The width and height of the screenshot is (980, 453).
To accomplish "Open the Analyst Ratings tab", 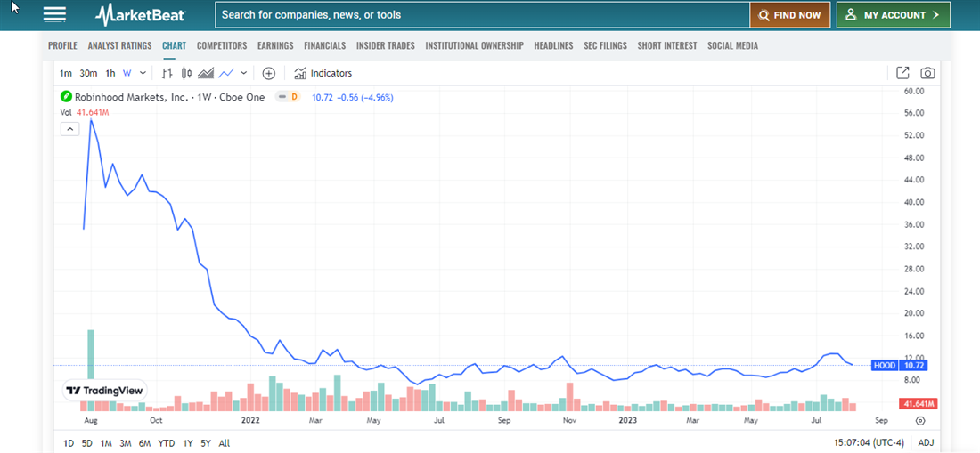I will 119,45.
